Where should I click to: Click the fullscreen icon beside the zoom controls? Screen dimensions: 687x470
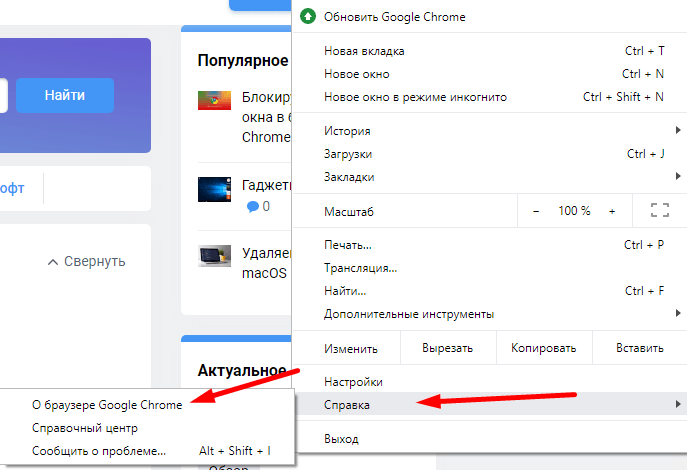(660, 210)
